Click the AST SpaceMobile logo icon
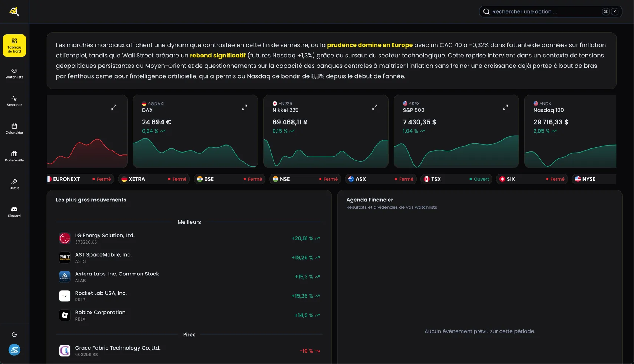Screen dimensions: 634x364 (x=65, y=258)
